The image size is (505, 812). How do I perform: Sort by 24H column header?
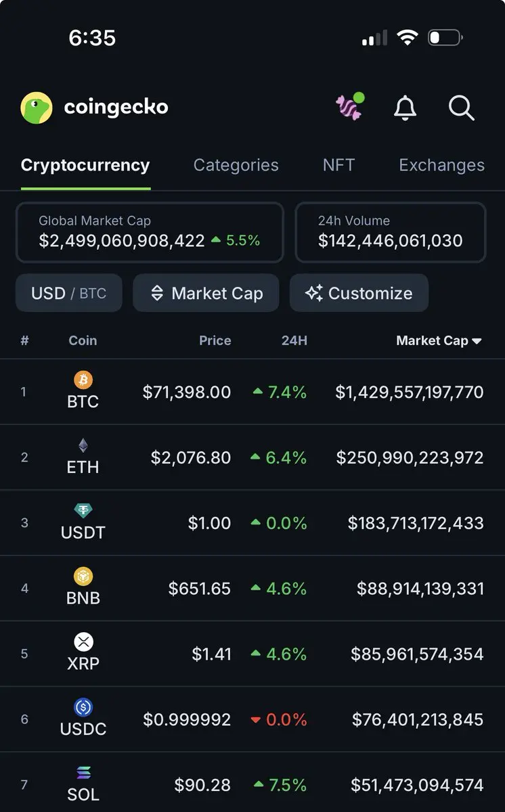[x=294, y=340]
